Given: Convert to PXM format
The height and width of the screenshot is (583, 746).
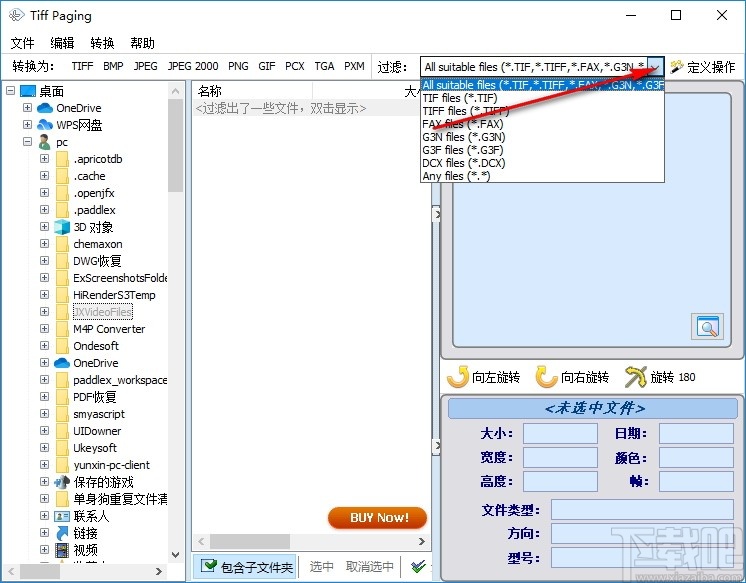Looking at the screenshot, I should [354, 66].
